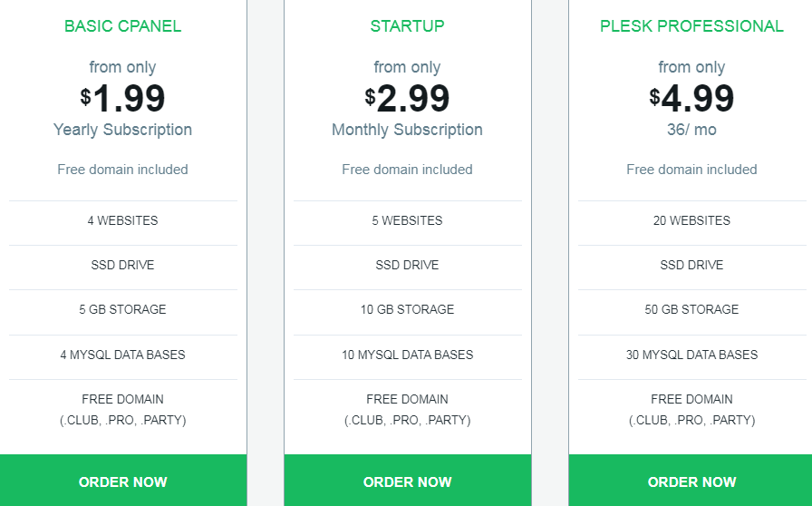Click ORDER NOW under Basic cPanel

coord(123,481)
